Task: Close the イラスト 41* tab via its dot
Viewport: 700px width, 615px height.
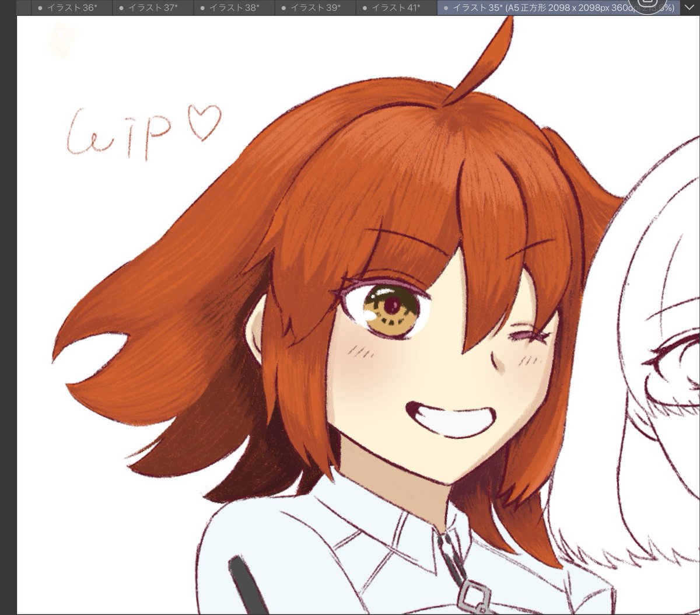Action: pyautogui.click(x=364, y=8)
